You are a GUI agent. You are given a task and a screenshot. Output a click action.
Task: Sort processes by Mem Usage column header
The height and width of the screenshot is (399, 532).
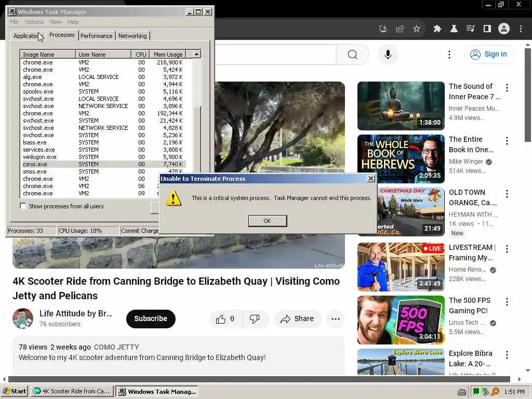click(168, 54)
